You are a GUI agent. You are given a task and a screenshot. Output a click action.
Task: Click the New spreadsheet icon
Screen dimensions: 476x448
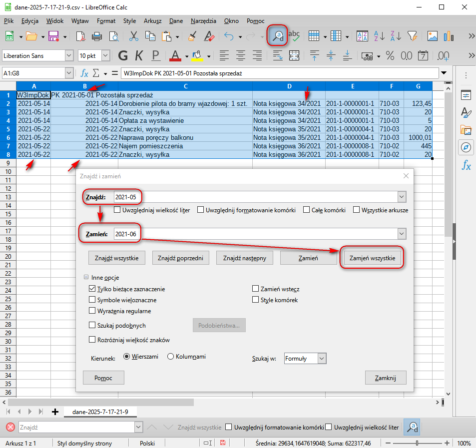[9, 36]
